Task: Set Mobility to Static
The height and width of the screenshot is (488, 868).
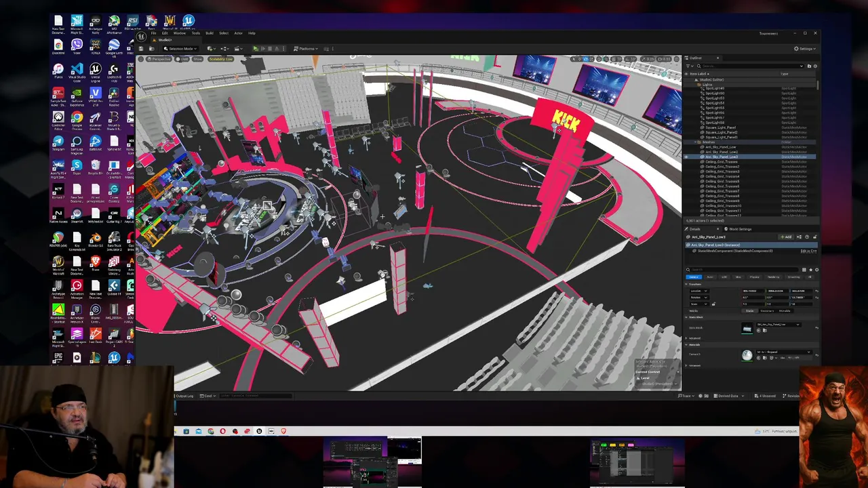Action: coord(749,310)
